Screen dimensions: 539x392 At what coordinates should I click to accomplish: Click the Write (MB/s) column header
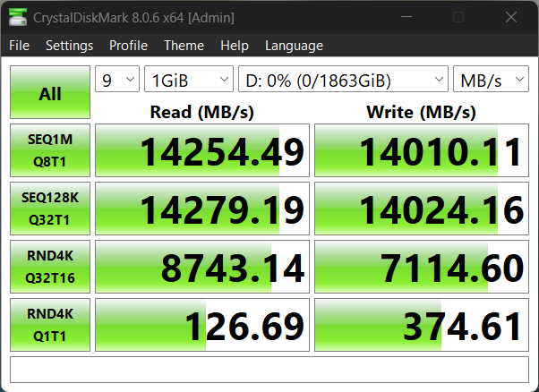click(x=422, y=112)
